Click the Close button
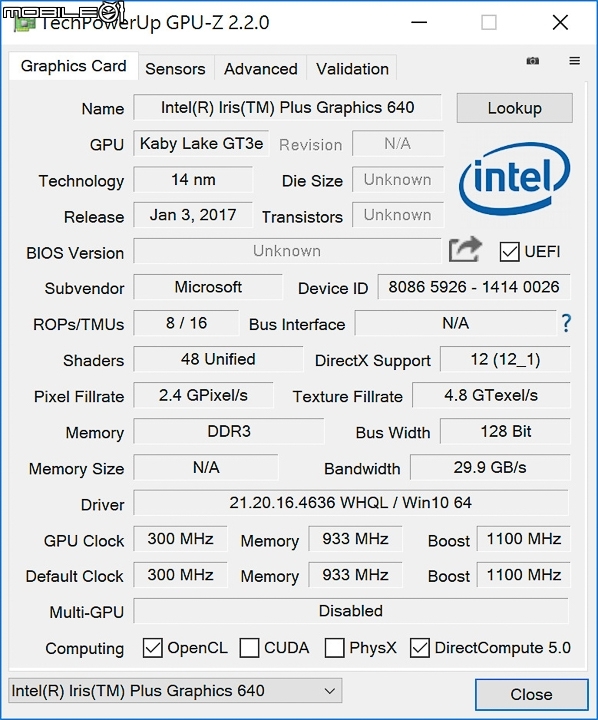The height and width of the screenshot is (720, 598). [531, 694]
